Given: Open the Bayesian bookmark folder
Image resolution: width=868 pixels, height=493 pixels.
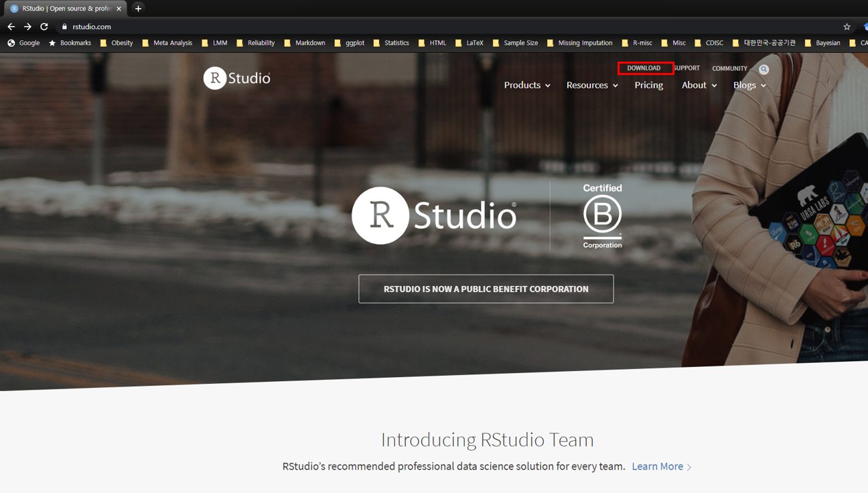Looking at the screenshot, I should click(x=822, y=43).
